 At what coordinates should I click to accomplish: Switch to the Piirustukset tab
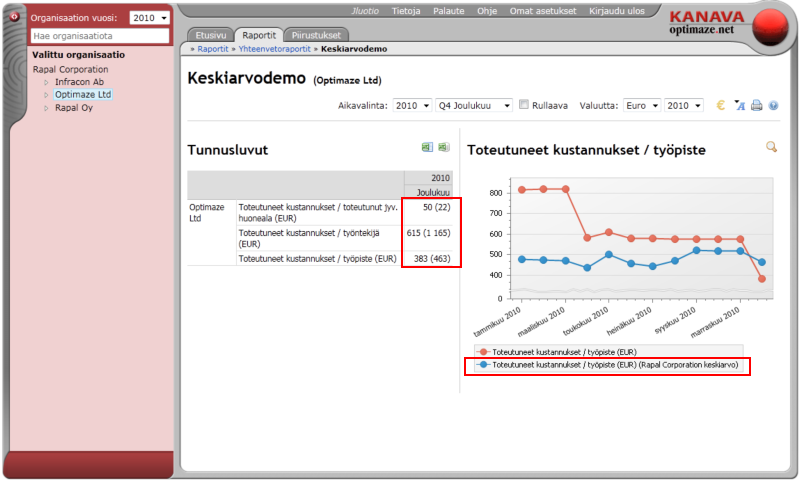(317, 34)
